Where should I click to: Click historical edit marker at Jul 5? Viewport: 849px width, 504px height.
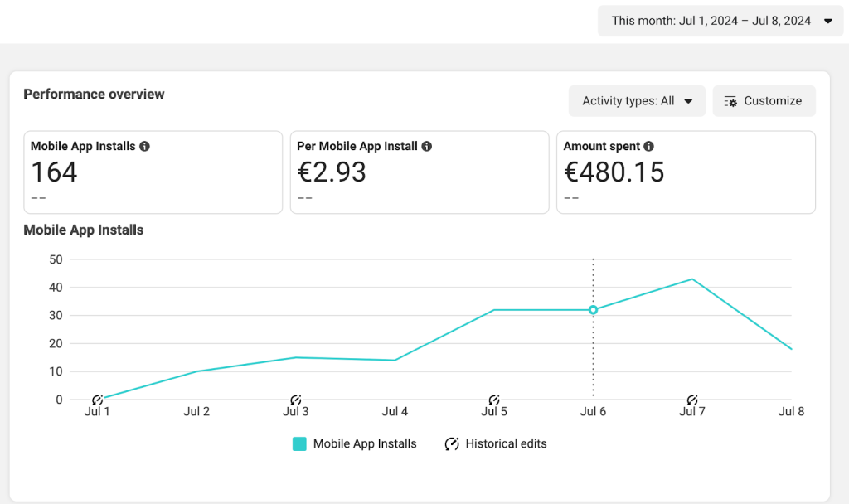point(494,400)
